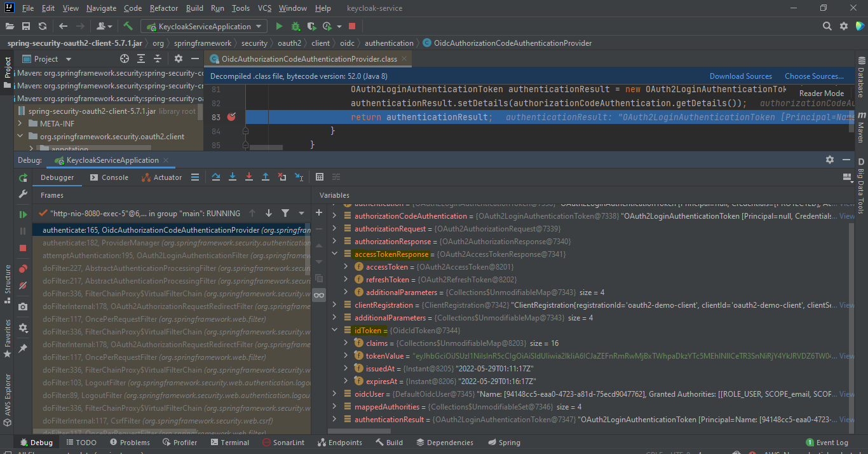Collapse all in the Project panel toolbar
Screen dimensions: 868x454
pos(158,58)
